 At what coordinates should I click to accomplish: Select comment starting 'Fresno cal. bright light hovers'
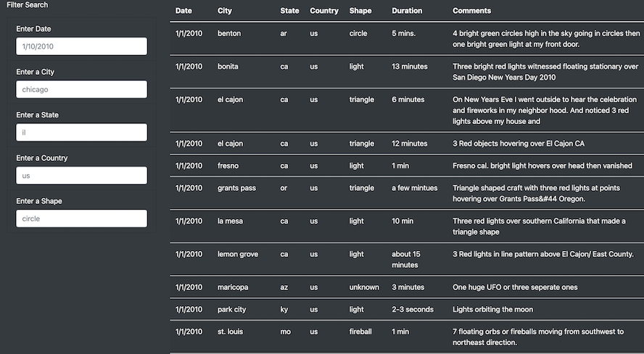point(542,166)
